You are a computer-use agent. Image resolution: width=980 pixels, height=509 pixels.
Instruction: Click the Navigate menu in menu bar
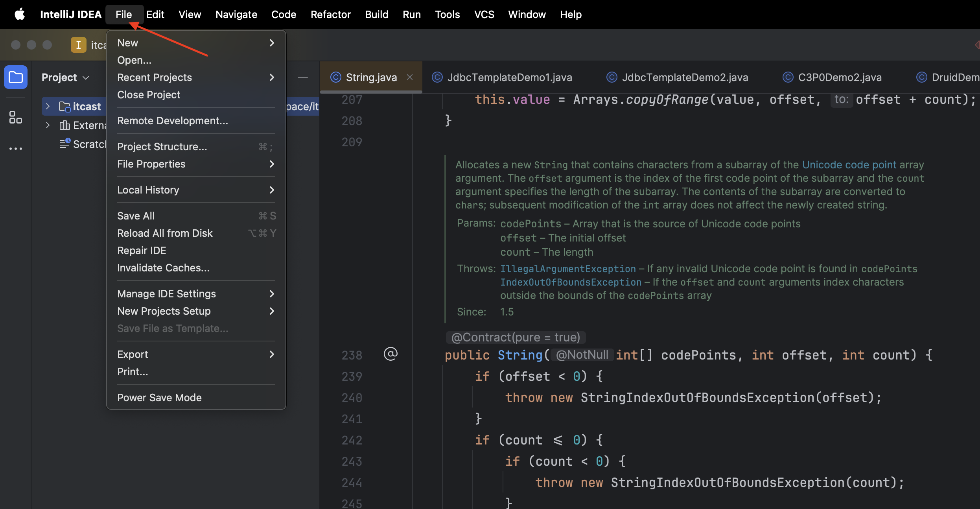(236, 15)
